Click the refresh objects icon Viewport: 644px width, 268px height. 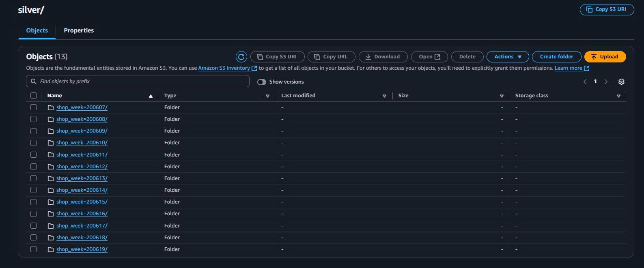(241, 57)
